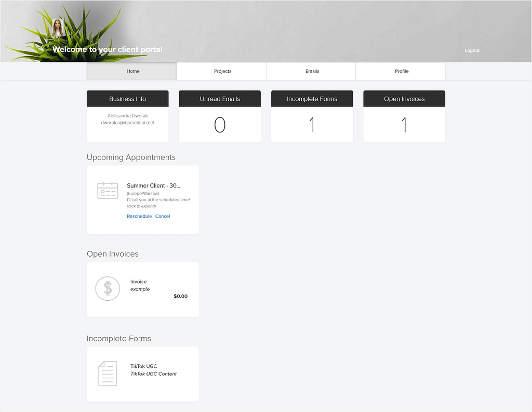Viewport: 532px width, 412px height.
Task: Click the Upcoming Appointments heading
Action: [x=131, y=157]
